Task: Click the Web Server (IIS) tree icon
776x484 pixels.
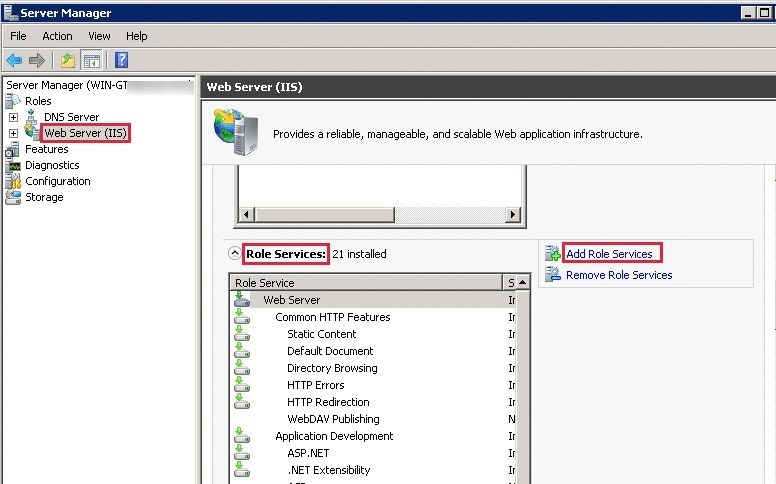Action: click(32, 133)
